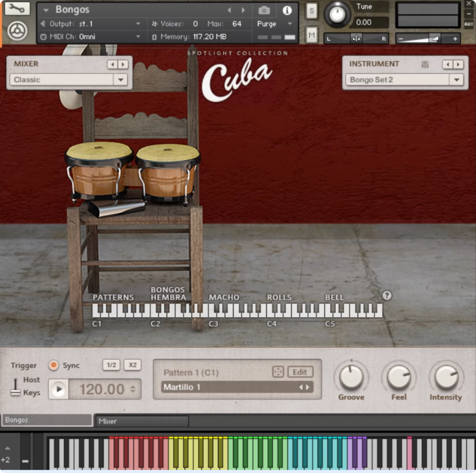
Task: Select next Mixer preset arrow
Action: (x=123, y=64)
